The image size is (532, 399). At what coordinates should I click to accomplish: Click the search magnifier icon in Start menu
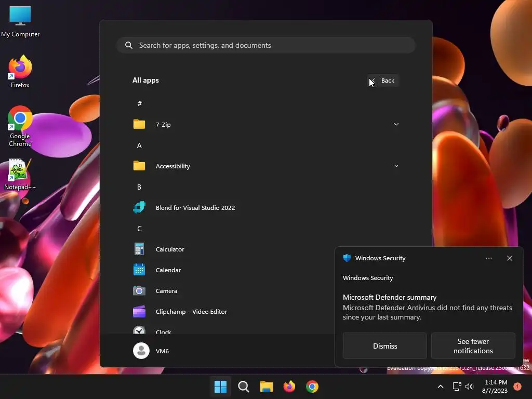(129, 45)
